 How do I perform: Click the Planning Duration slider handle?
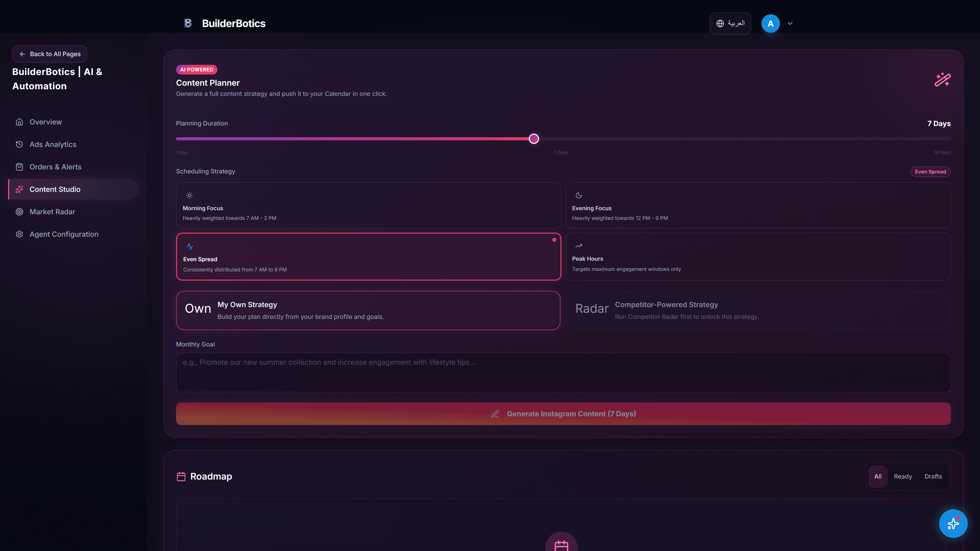pyautogui.click(x=534, y=139)
